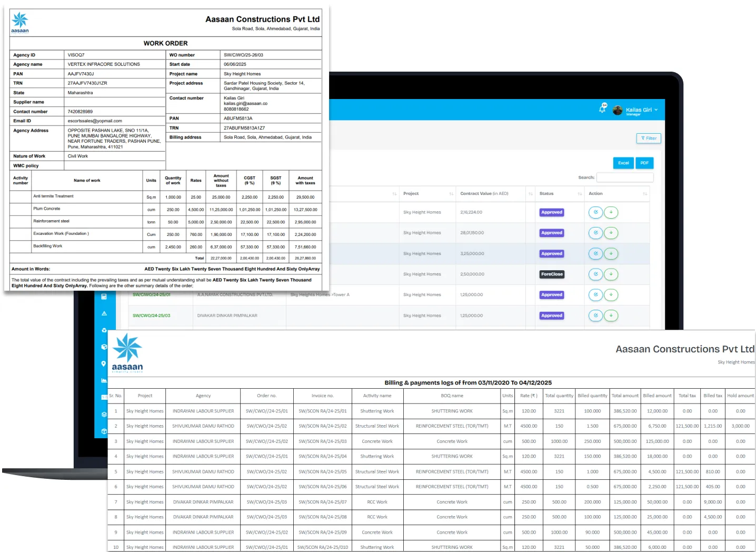
Task: Download the 2,16,224.00 contract row
Action: point(611,212)
